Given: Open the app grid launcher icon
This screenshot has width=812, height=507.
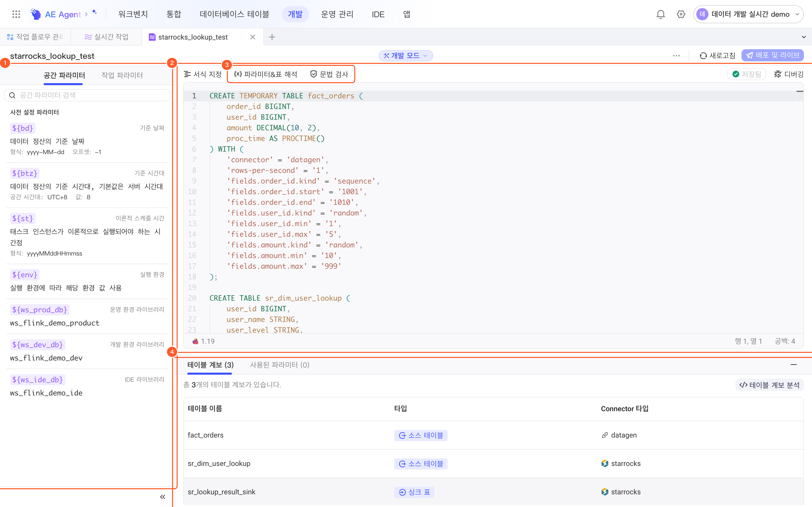Looking at the screenshot, I should (16, 14).
